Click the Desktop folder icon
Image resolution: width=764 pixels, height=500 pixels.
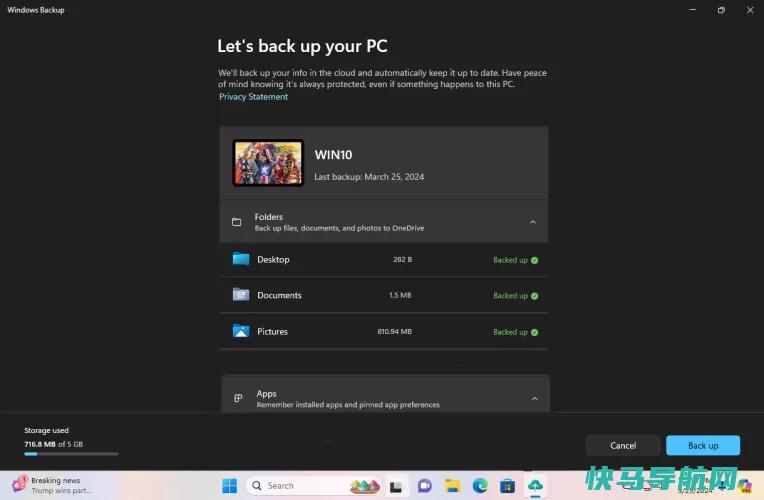pos(241,259)
